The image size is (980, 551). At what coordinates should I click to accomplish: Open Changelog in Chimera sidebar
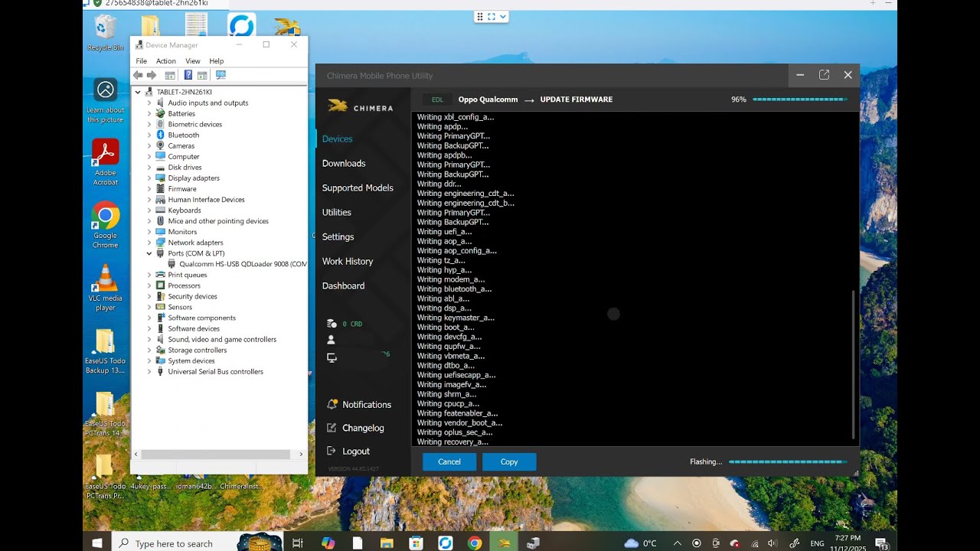tap(355, 428)
